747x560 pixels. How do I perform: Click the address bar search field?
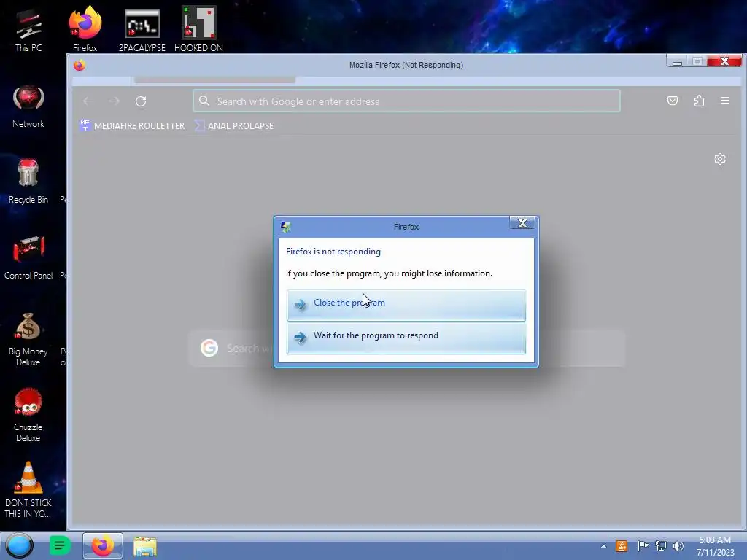[x=406, y=101]
